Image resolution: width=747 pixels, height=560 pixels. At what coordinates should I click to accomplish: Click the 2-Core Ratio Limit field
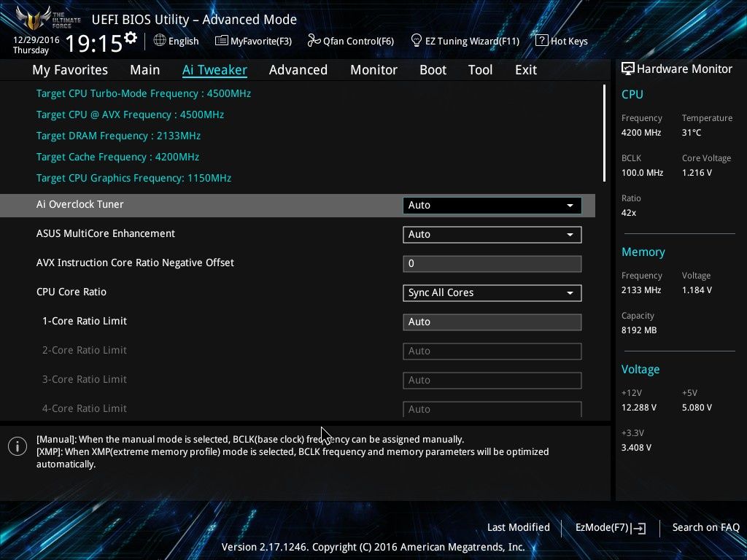pos(492,351)
